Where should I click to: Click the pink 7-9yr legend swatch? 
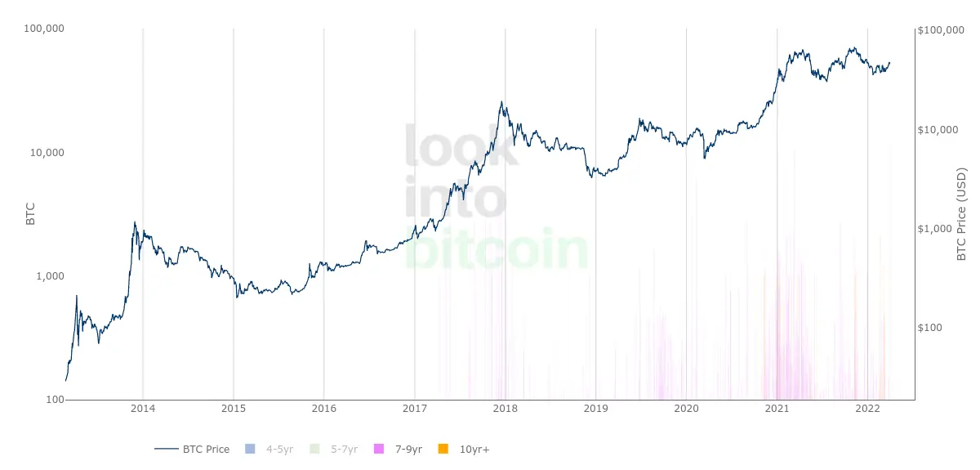click(379, 449)
